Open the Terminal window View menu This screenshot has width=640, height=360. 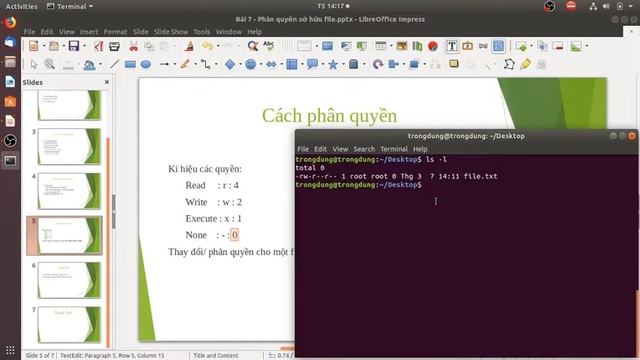[340, 149]
